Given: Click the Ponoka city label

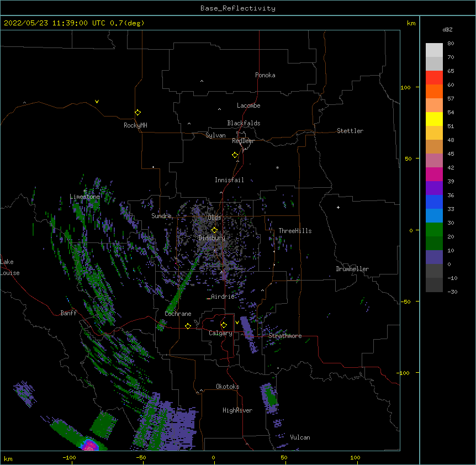Looking at the screenshot, I should pyautogui.click(x=265, y=75).
